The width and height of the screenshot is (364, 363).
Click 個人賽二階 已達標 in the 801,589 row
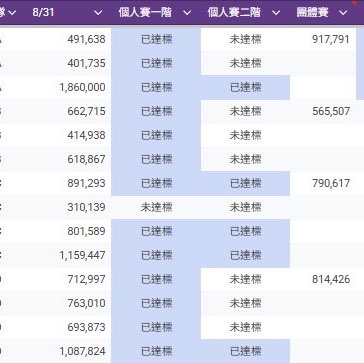coord(245,231)
